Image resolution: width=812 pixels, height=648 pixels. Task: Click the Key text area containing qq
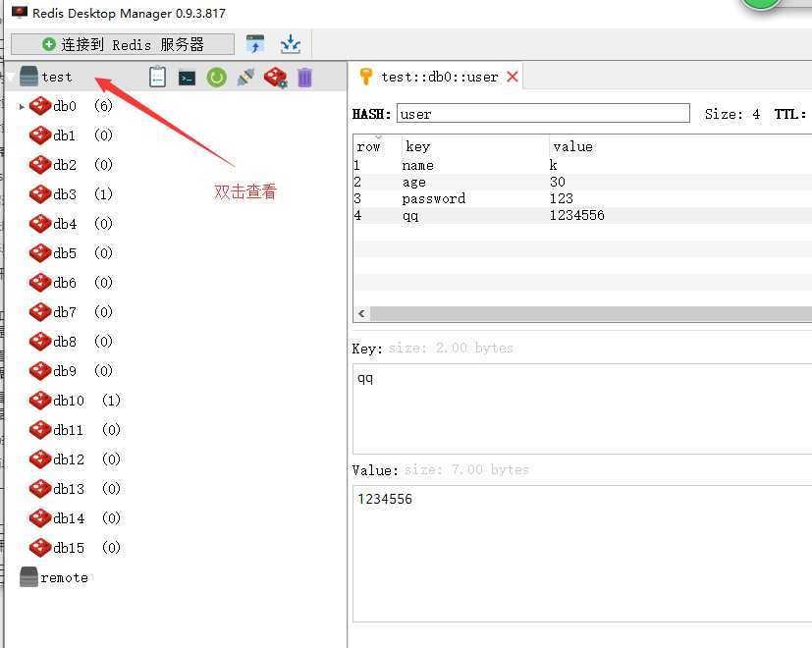tap(582, 408)
